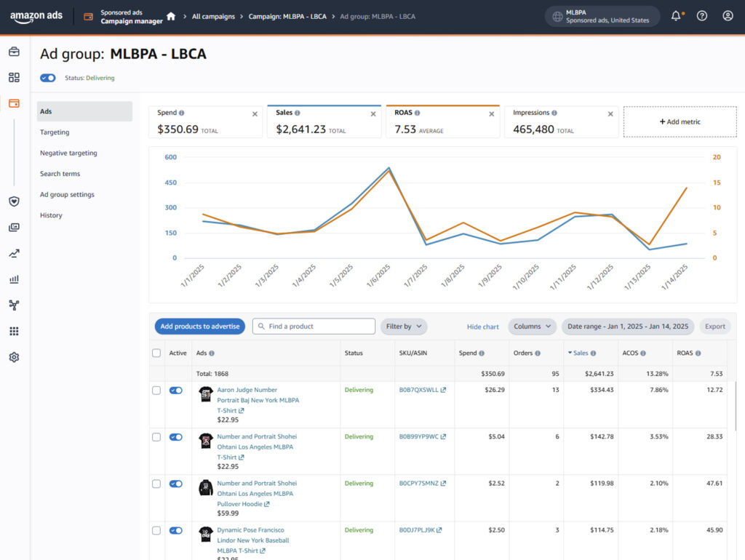Open the Negative targeting tab

click(68, 153)
